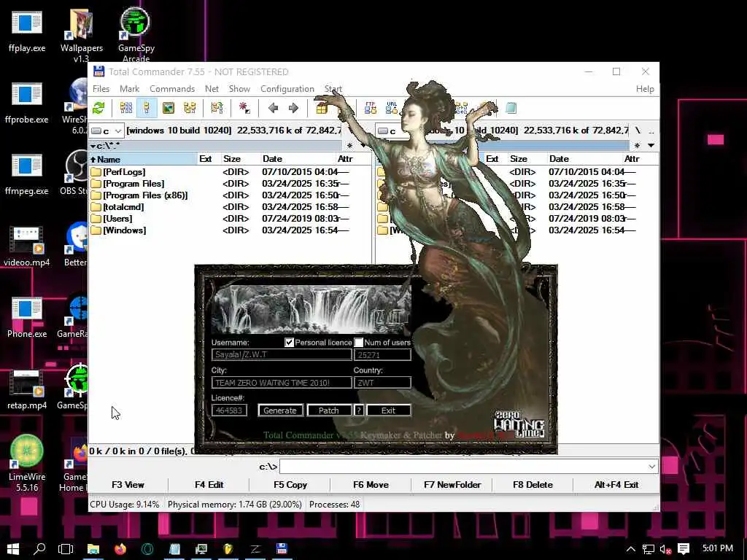Go forward with the right arrow icon

293,108
